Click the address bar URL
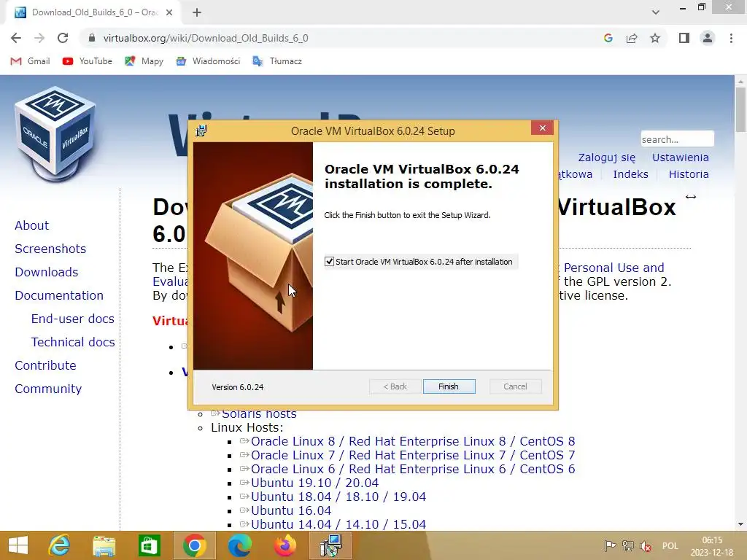 click(x=206, y=38)
